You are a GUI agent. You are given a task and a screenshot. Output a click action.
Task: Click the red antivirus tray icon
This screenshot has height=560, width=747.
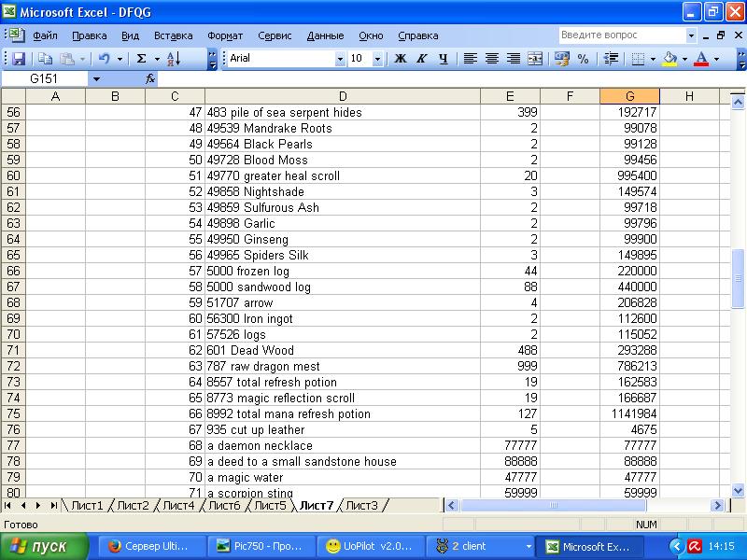point(695,546)
